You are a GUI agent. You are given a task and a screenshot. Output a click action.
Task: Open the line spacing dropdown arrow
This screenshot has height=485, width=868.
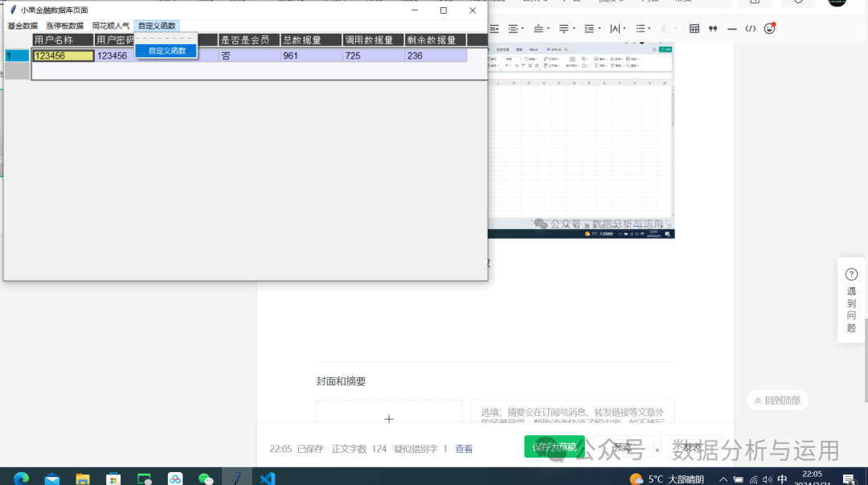tap(599, 29)
